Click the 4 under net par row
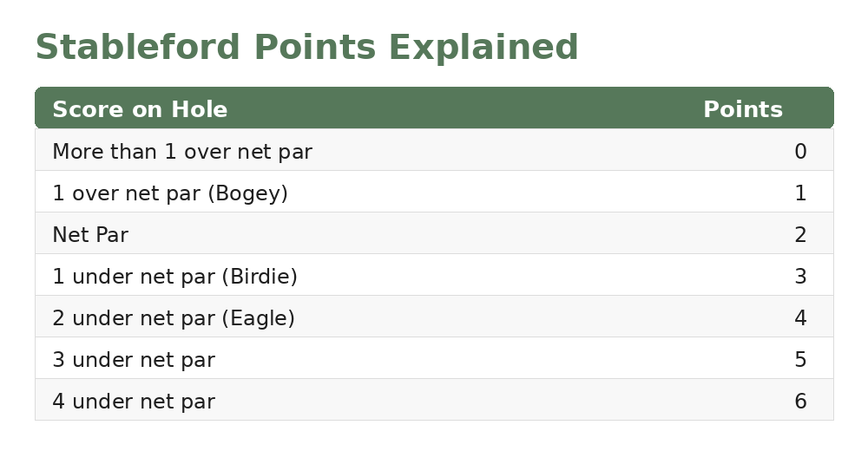868x451 pixels. coord(434,400)
